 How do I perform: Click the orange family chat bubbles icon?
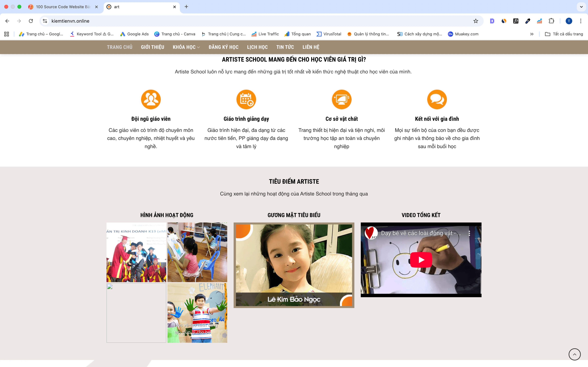coord(437,99)
